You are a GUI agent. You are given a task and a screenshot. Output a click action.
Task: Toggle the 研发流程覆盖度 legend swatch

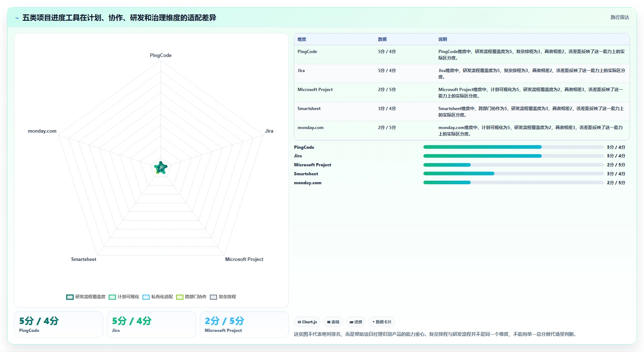tap(70, 297)
